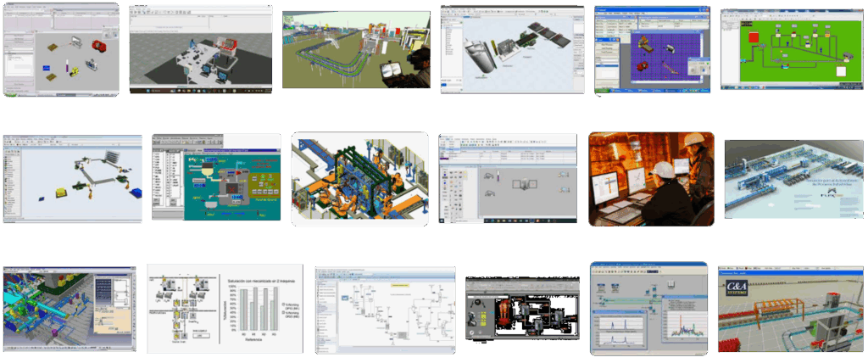Click the simulation image with two line graphs
Screen dimensions: 868x363
[648, 307]
